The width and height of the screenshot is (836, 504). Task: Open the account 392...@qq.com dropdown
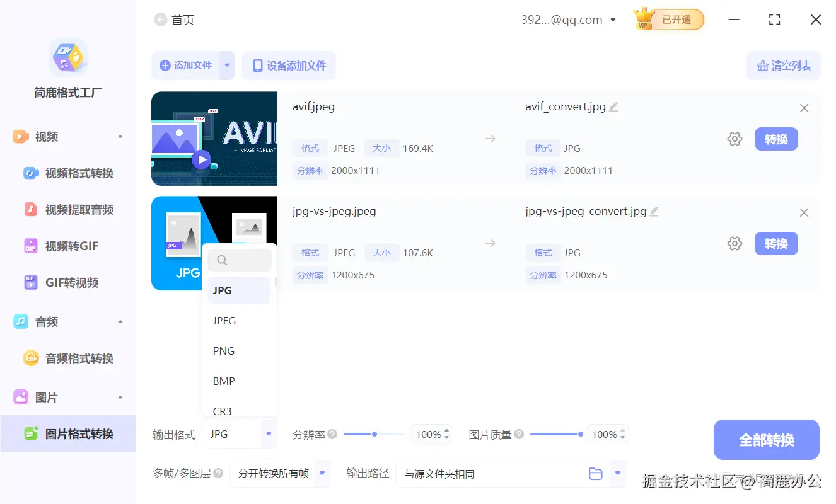pyautogui.click(x=613, y=20)
